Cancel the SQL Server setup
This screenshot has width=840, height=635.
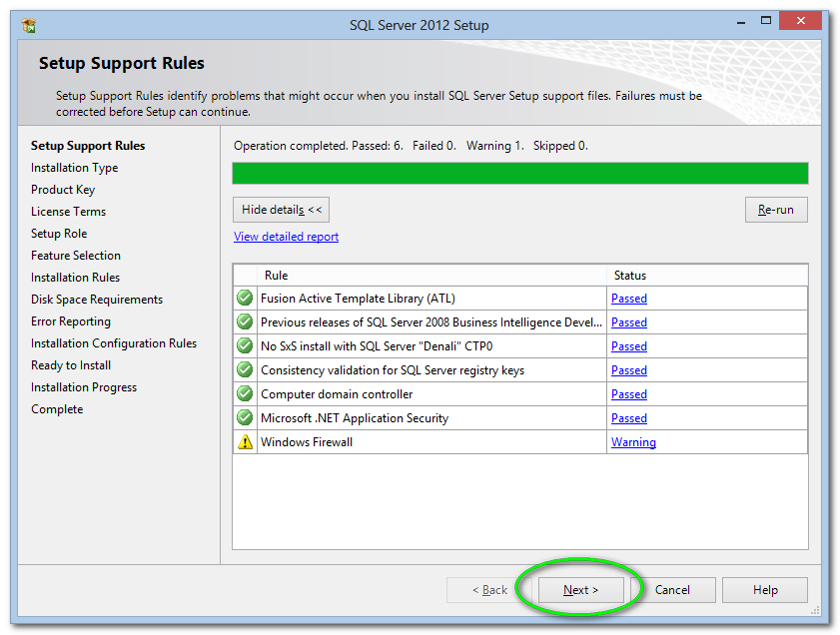click(x=672, y=590)
